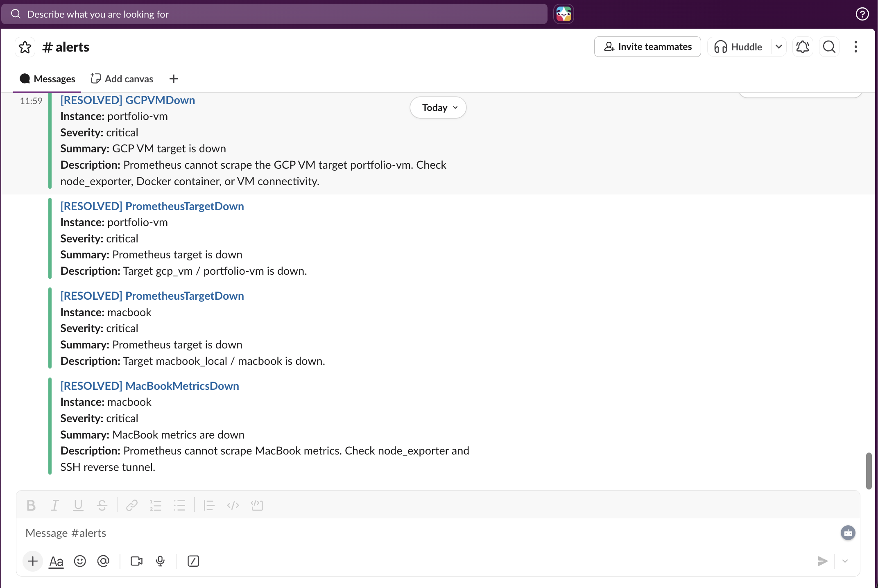Start a Huddle in #alerts
This screenshot has width=878, height=588.
739,47
